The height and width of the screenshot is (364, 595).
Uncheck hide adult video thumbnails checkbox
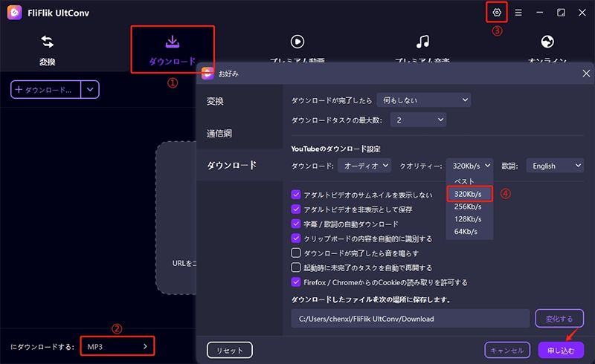tap(295, 195)
